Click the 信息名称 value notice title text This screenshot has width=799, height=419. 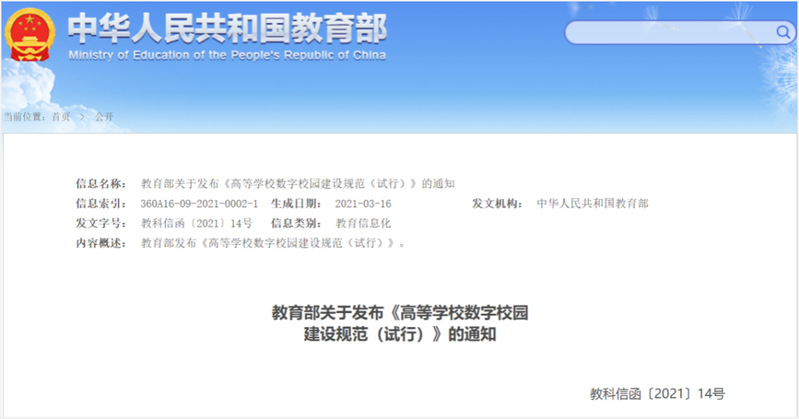[298, 183]
